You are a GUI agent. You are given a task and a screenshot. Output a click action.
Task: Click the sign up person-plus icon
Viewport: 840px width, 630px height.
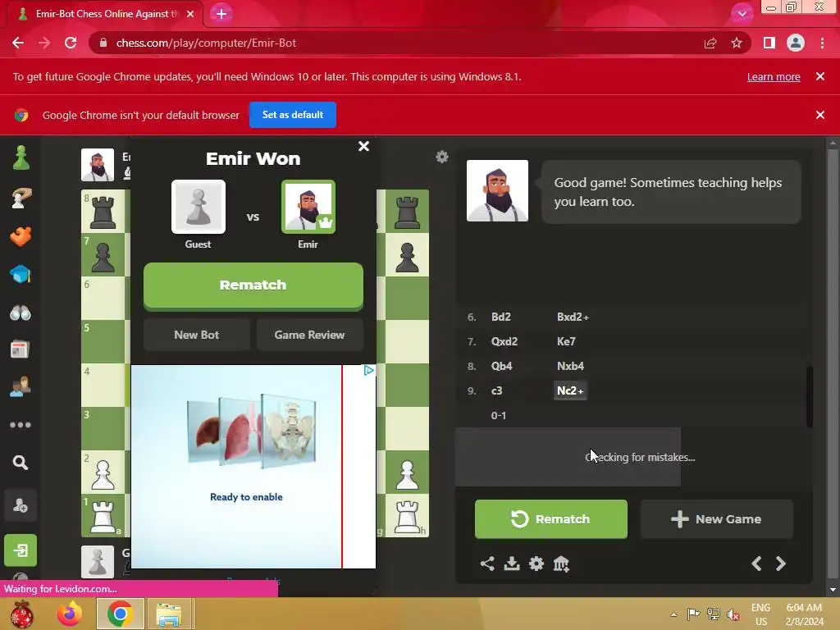21,505
